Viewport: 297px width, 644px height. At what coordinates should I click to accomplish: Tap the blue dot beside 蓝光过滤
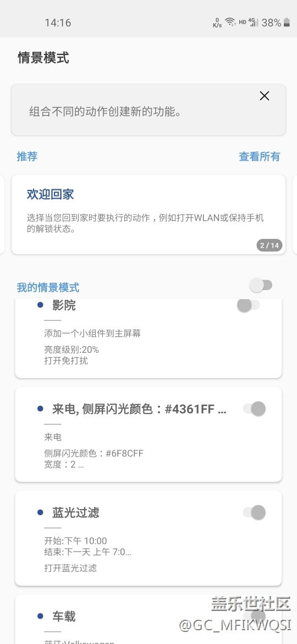(40, 512)
